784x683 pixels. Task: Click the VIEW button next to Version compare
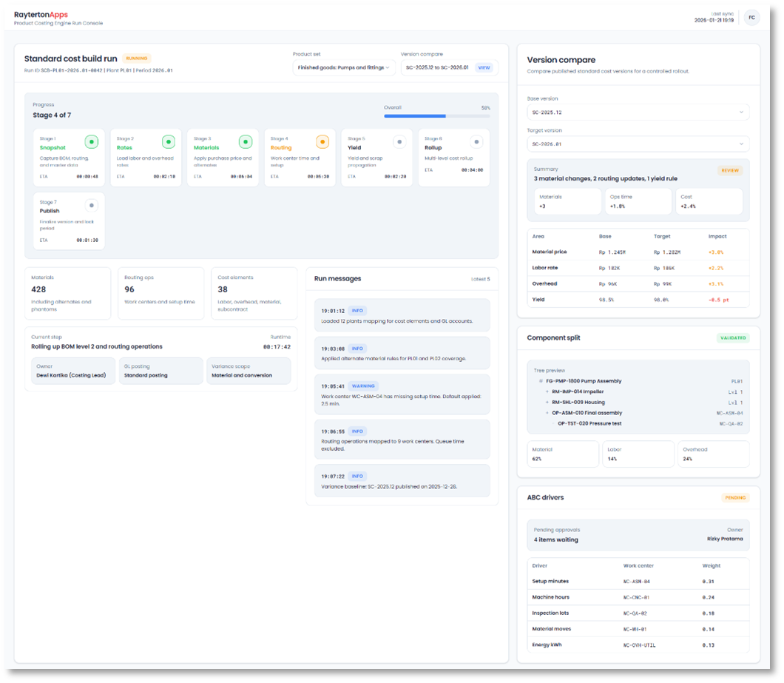coord(485,67)
